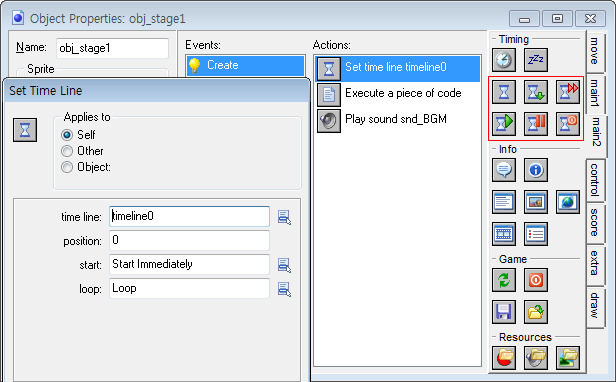Click the position field containing 0
Screen dimensions: 616x382
(189, 241)
